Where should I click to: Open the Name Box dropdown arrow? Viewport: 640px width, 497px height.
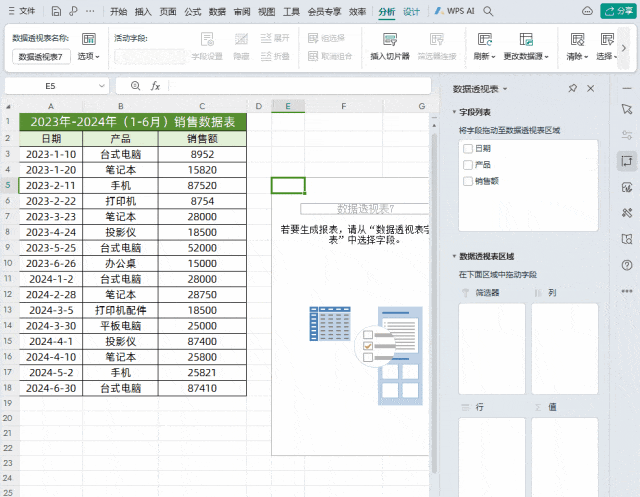pos(101,86)
